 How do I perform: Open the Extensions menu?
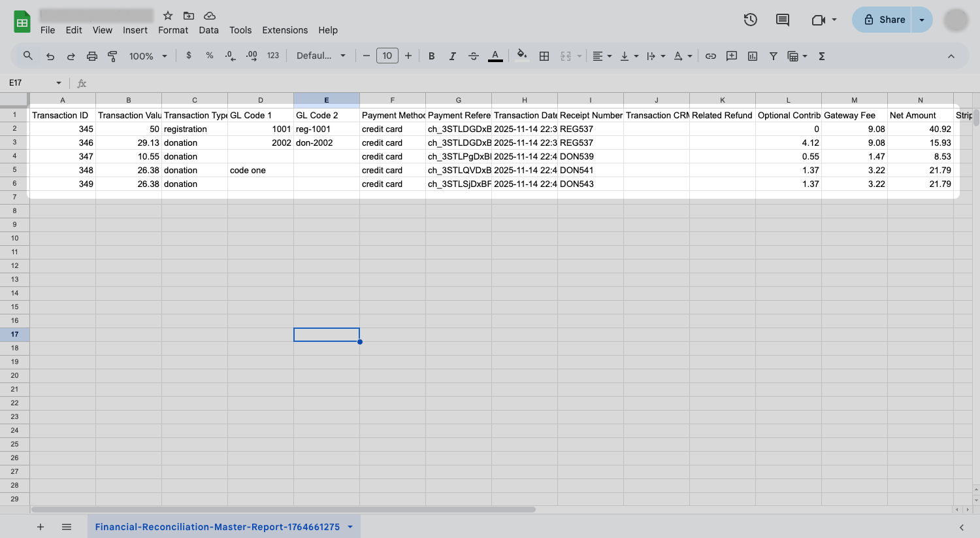pos(284,30)
